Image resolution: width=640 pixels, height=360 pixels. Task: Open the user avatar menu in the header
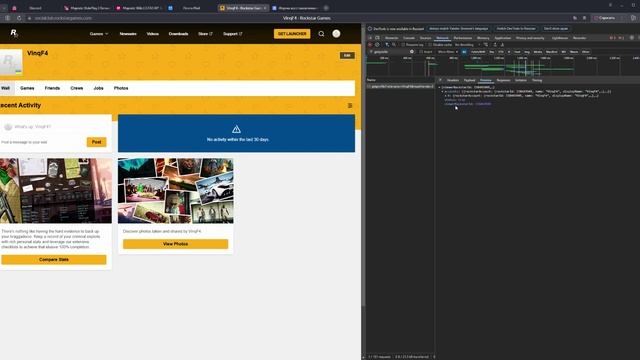pyautogui.click(x=336, y=34)
